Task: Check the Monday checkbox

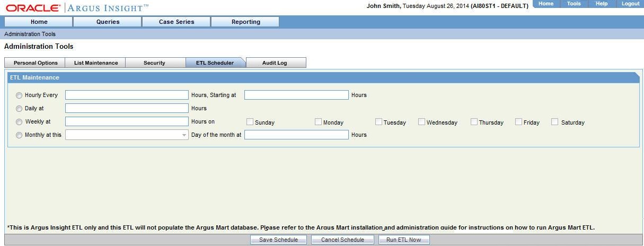Action: pyautogui.click(x=318, y=122)
